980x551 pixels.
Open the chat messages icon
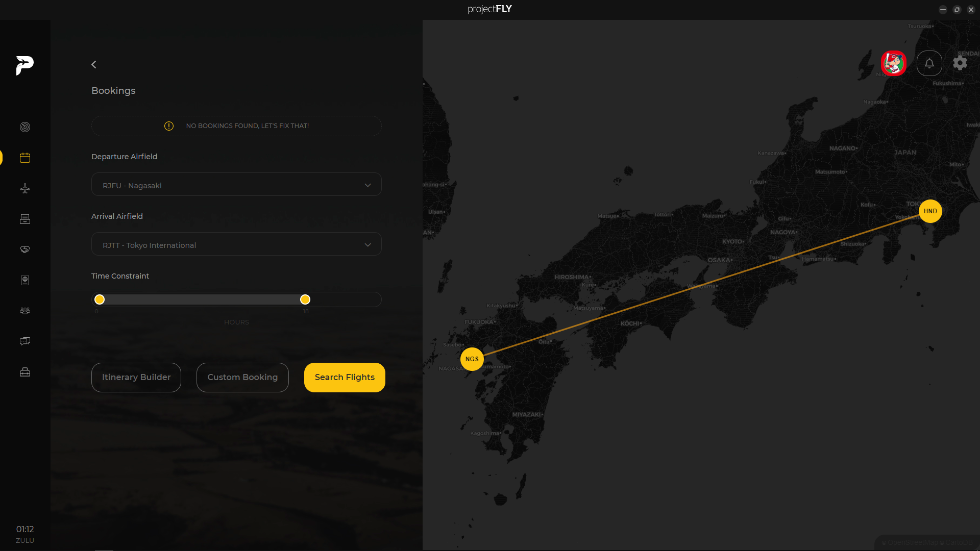click(x=24, y=341)
